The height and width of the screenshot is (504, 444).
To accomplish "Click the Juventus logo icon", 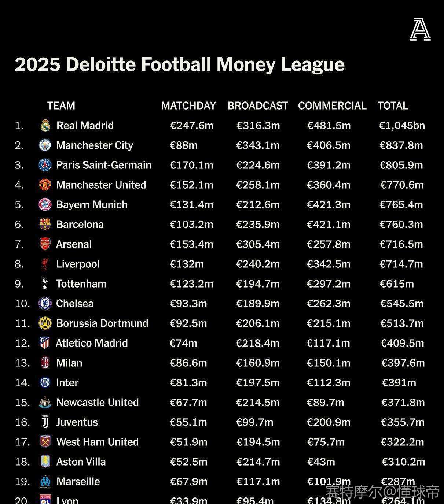I will point(45,422).
